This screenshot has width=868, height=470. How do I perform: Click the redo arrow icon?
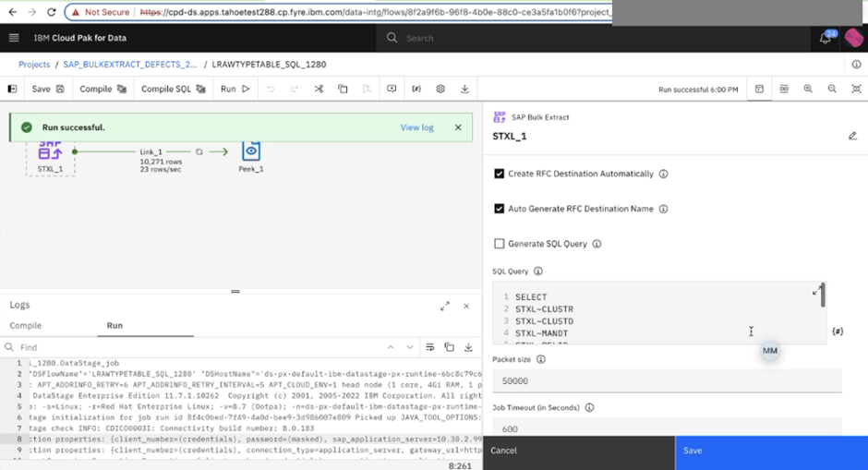[295, 89]
